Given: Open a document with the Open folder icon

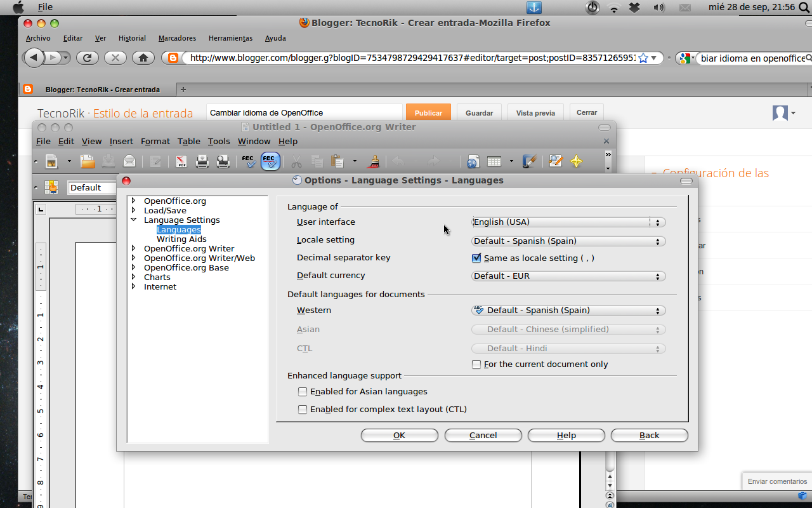Looking at the screenshot, I should click(x=87, y=161).
